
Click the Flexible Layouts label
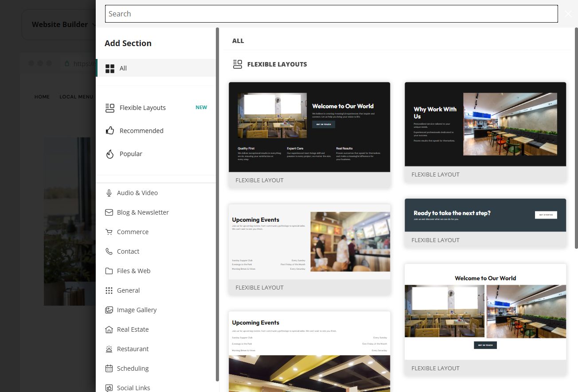143,108
